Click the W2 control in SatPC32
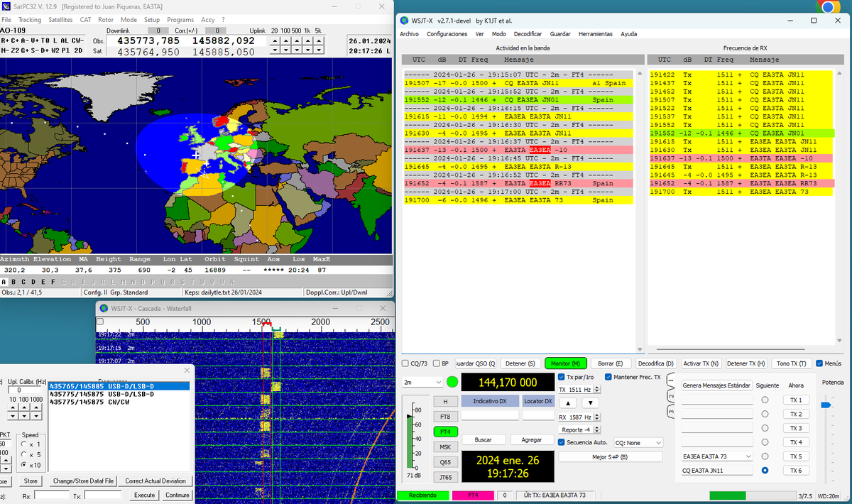Image resolution: width=852 pixels, height=504 pixels. tap(55, 50)
